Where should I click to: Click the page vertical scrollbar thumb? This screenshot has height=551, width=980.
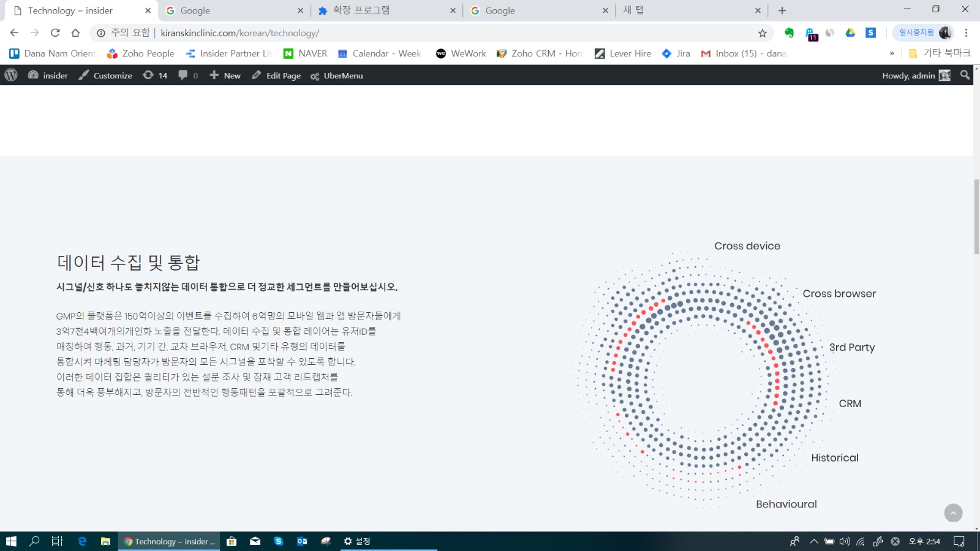pyautogui.click(x=976, y=217)
